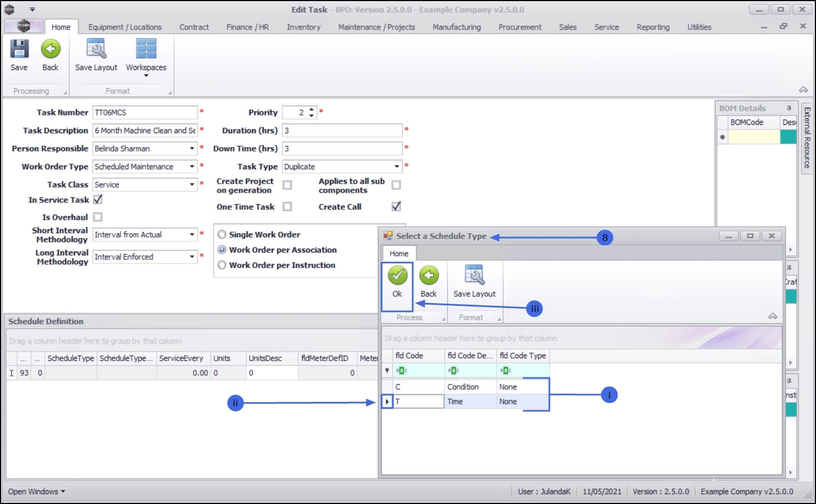Viewport: 816px width, 504px height.
Task: Select Work Order per Instruction radio button
Action: [222, 265]
